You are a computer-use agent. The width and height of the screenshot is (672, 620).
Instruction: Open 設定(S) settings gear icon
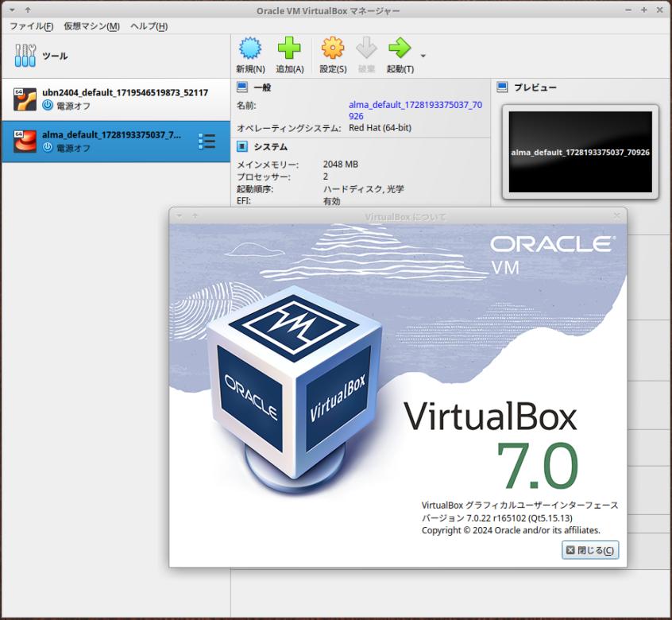[333, 48]
